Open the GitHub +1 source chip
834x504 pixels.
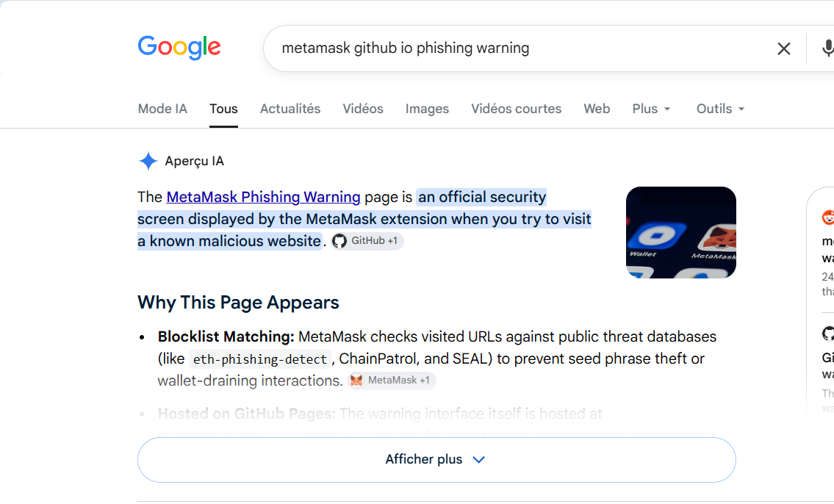coord(367,241)
